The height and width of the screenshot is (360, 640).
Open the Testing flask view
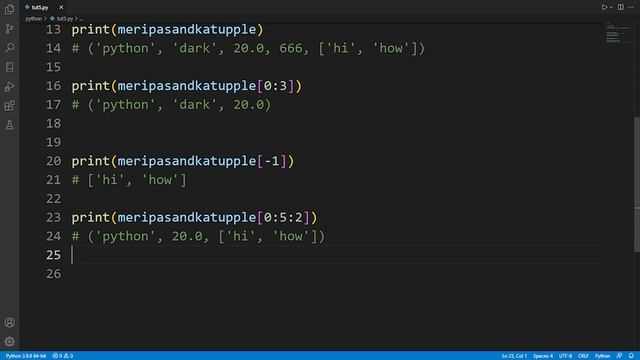pos(9,125)
